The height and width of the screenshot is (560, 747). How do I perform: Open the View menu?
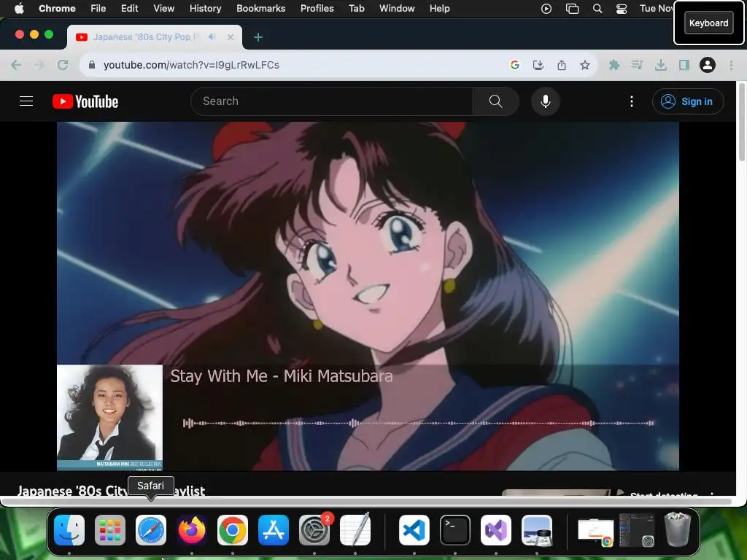pyautogui.click(x=164, y=8)
